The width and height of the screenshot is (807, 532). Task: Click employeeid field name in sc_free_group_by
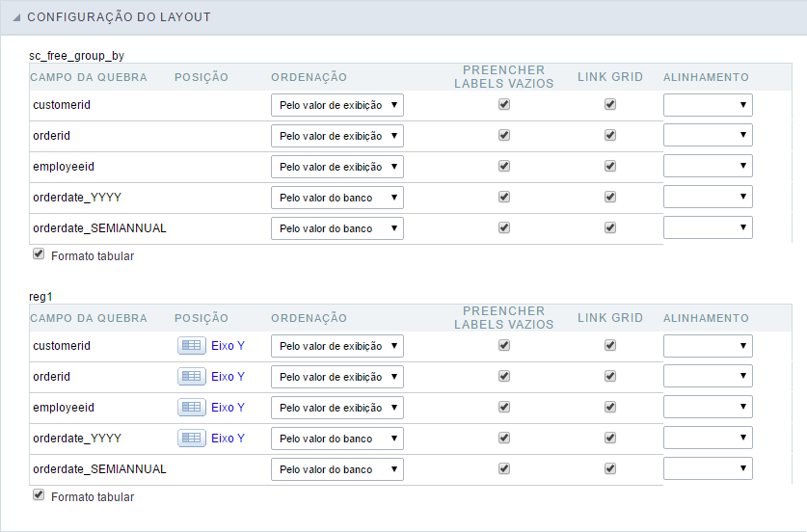[64, 167]
